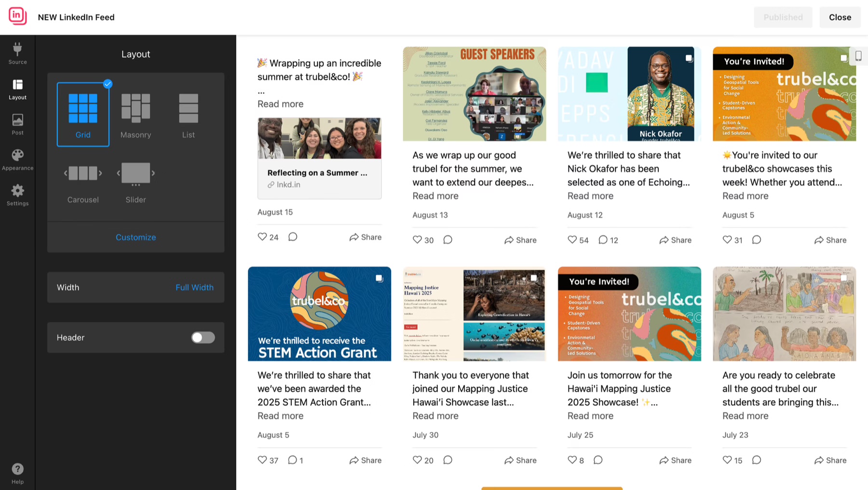868x490 pixels.
Task: Click the Customize link
Action: (136, 237)
